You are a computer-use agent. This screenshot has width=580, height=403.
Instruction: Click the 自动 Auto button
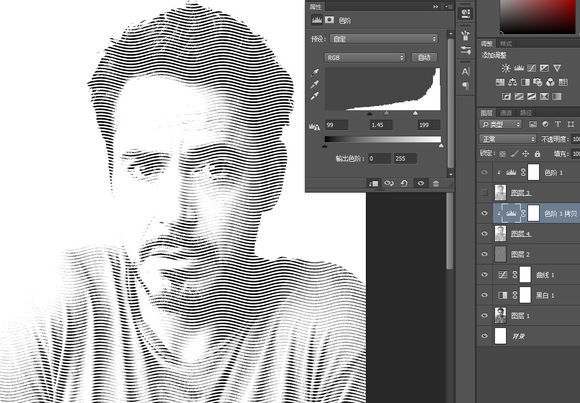coord(424,58)
